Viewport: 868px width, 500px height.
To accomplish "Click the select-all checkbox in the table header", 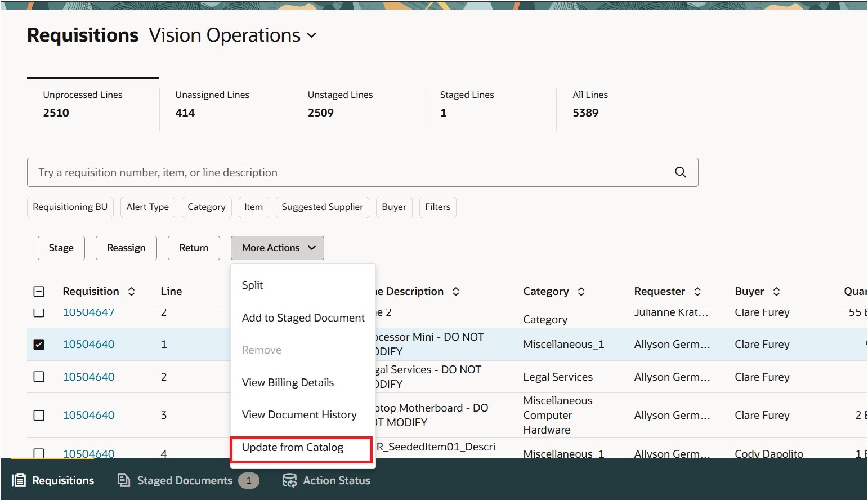I will pyautogui.click(x=39, y=291).
